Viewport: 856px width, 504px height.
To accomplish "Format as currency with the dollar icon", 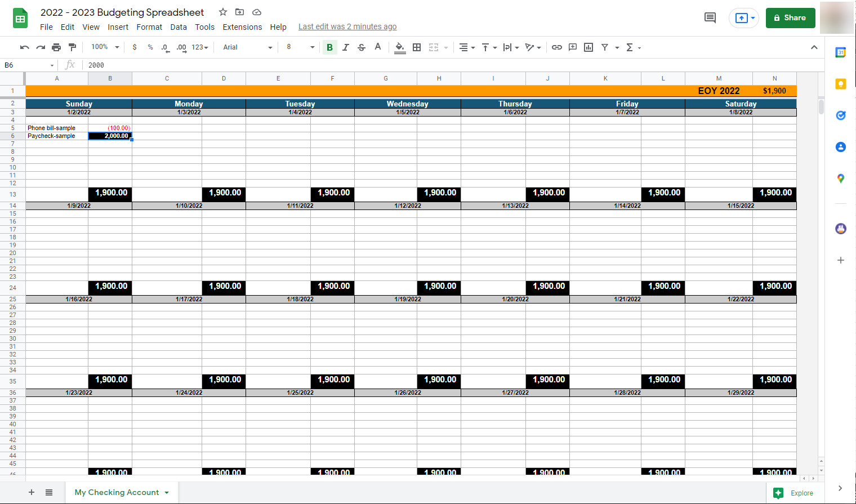I will click(135, 47).
